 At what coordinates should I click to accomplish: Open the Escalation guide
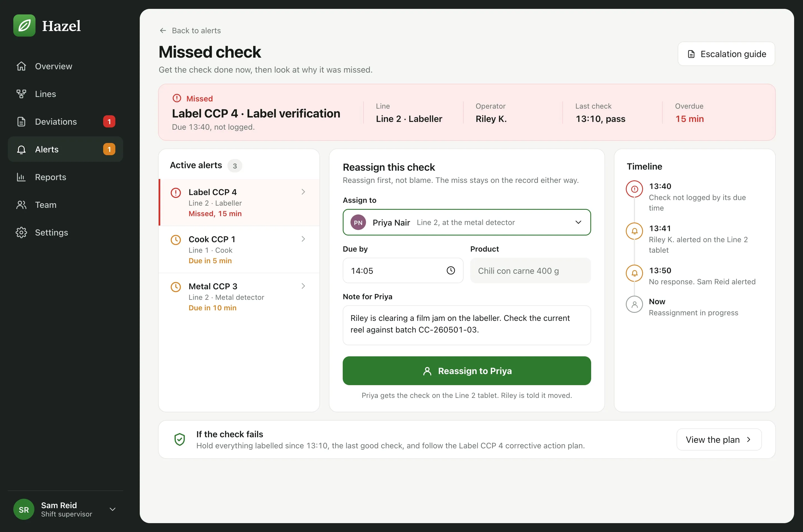(726, 54)
